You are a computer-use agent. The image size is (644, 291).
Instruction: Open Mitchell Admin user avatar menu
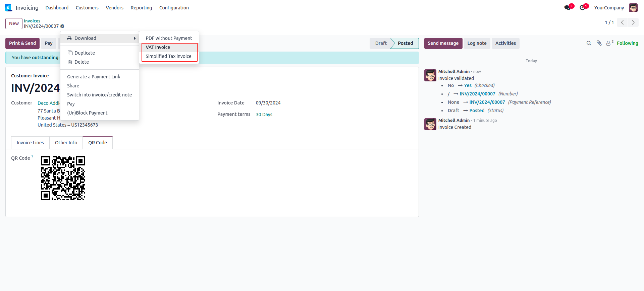[x=633, y=8]
